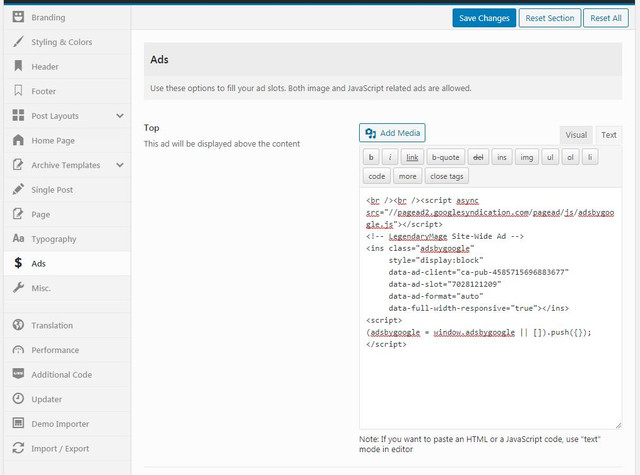Click the Add Media button label
Screen dimensions: 640x475
(400, 133)
